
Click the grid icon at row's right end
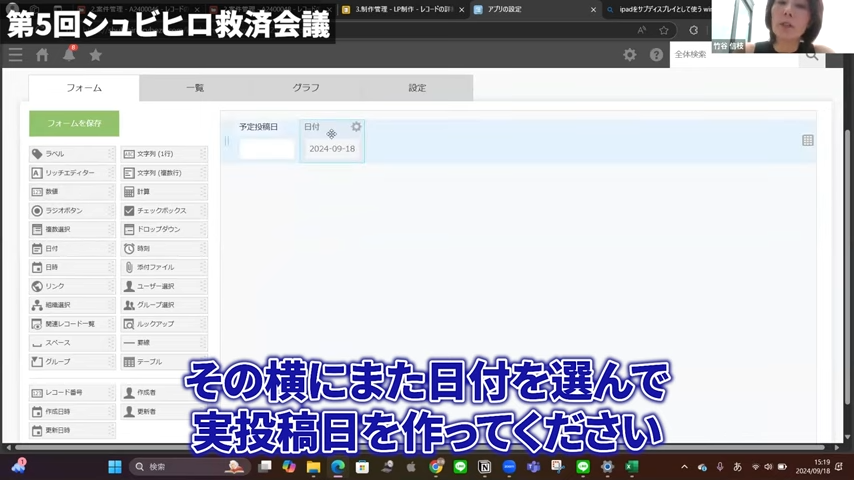coord(808,141)
